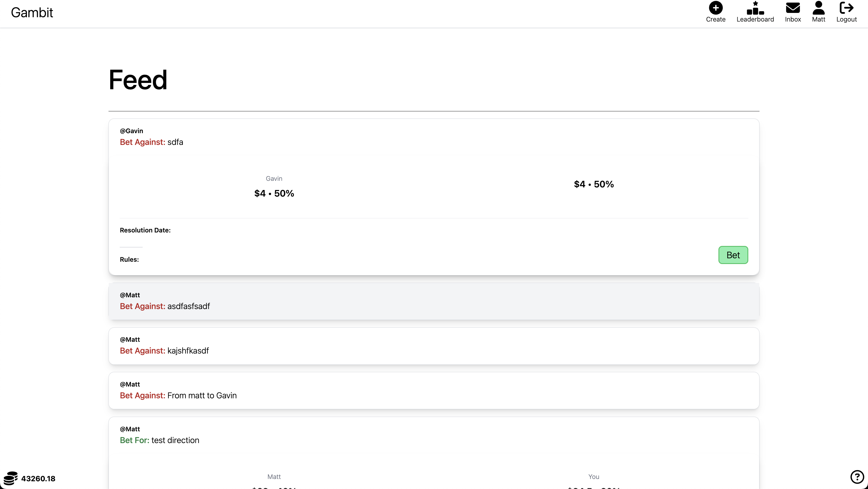Viewport: 868px width, 489px height.
Task: Open the help question mark icon
Action: click(857, 477)
